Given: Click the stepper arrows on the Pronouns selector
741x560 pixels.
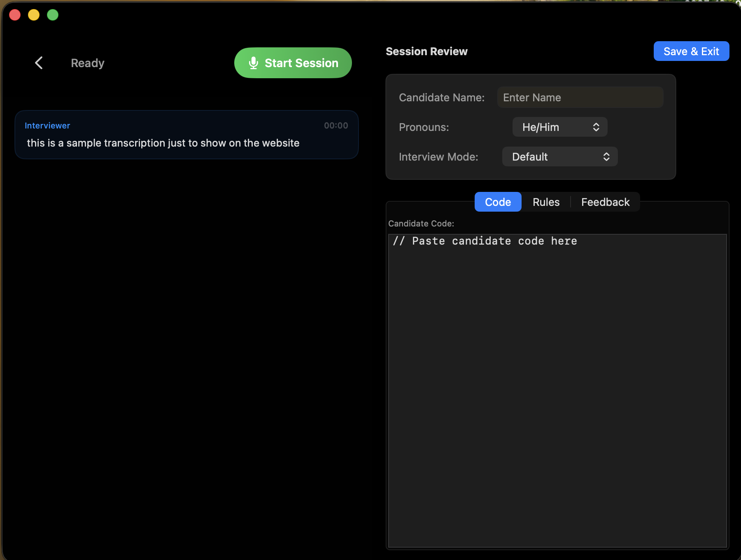Looking at the screenshot, I should [596, 127].
